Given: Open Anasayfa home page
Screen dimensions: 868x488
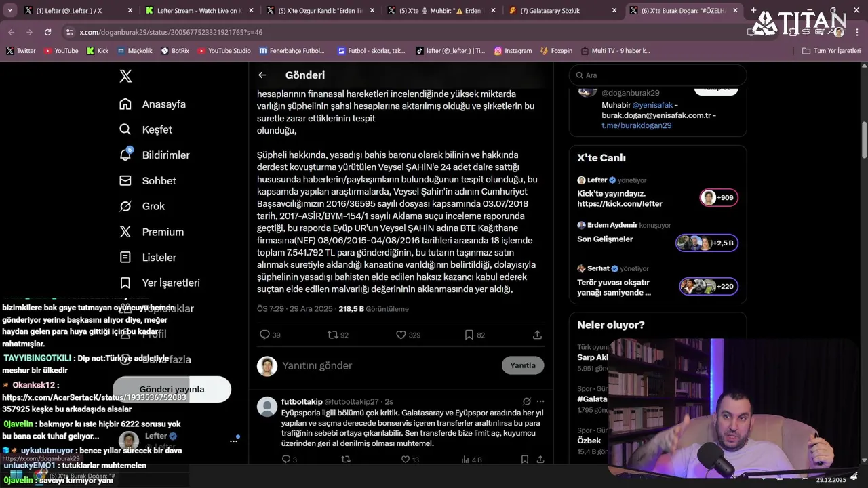Looking at the screenshot, I should (153, 104).
